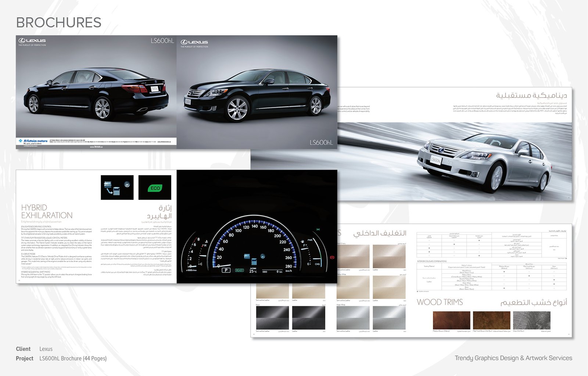Click the Black & Ivory Semi-aniline Leather swatch

pyautogui.click(x=353, y=257)
